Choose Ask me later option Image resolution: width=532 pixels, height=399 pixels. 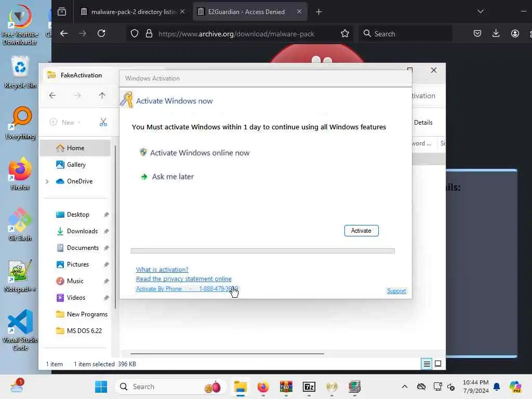click(167, 177)
